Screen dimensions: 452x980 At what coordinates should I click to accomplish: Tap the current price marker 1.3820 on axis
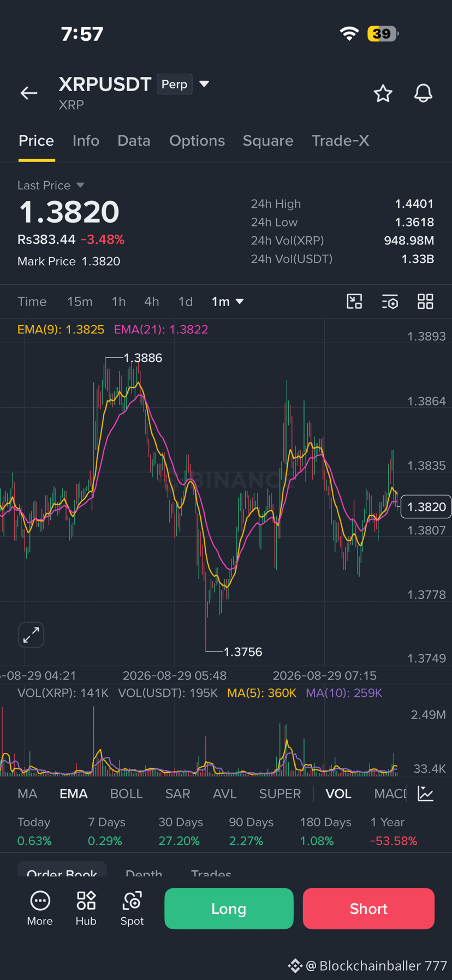click(426, 506)
